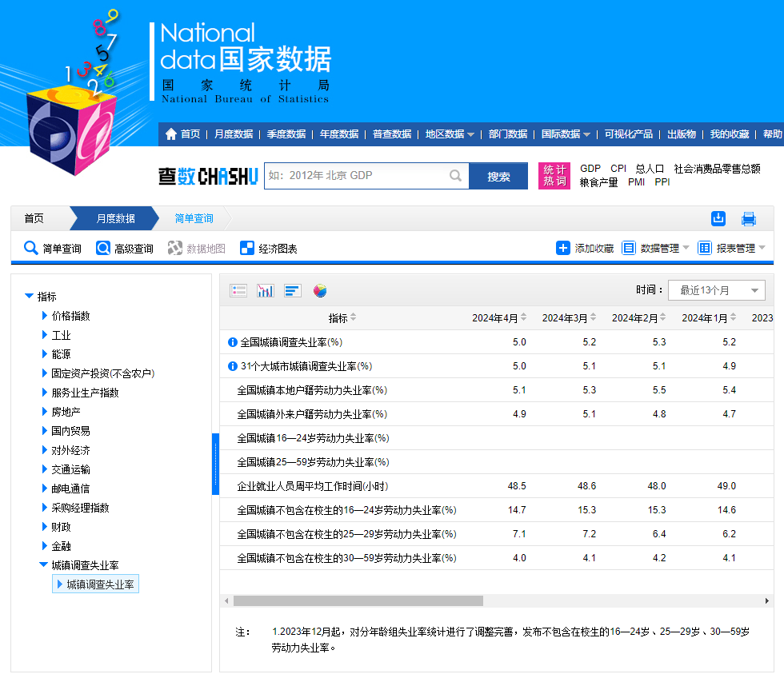The height and width of the screenshot is (678, 784).
Task: Select the horizontal bar chart icon
Action: click(293, 290)
